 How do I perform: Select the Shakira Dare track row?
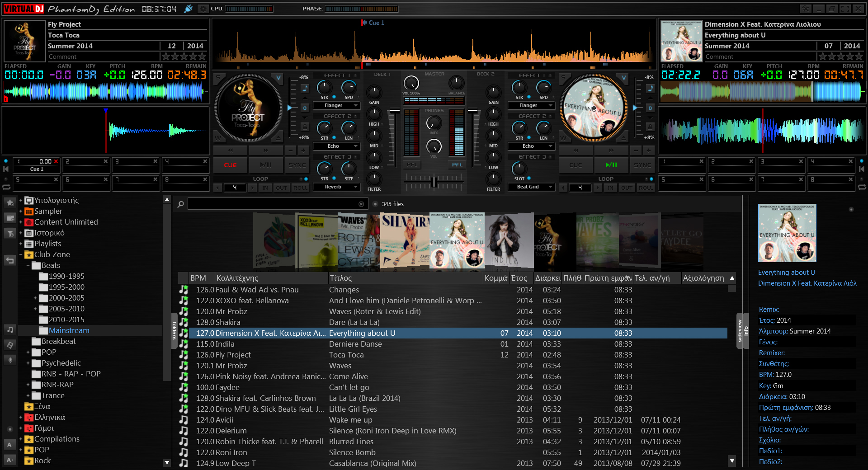click(x=453, y=322)
